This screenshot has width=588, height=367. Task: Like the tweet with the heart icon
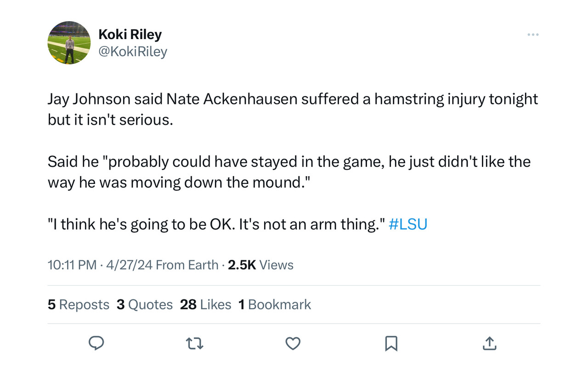click(293, 343)
